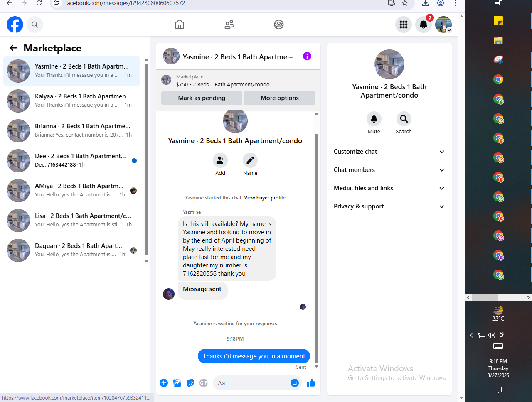
Task: Expand the Customize chat section
Action: pyautogui.click(x=389, y=152)
